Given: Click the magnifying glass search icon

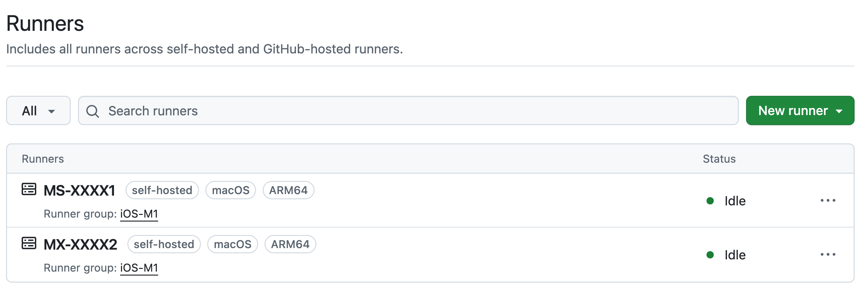Looking at the screenshot, I should coord(93,110).
